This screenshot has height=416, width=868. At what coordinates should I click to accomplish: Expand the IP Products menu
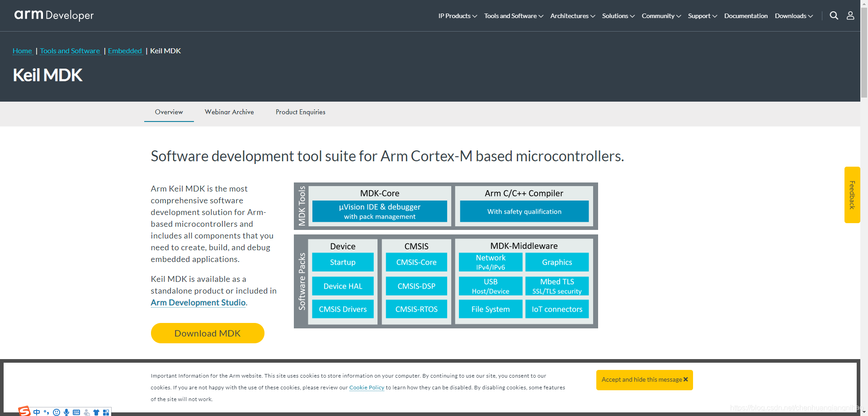[458, 16]
